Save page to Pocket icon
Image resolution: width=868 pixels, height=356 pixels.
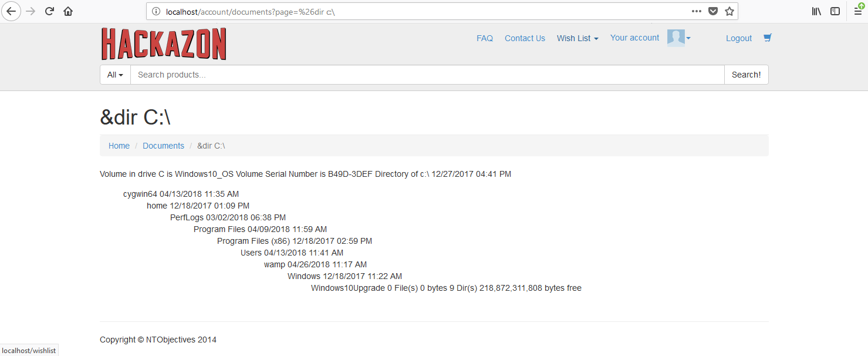(x=712, y=11)
